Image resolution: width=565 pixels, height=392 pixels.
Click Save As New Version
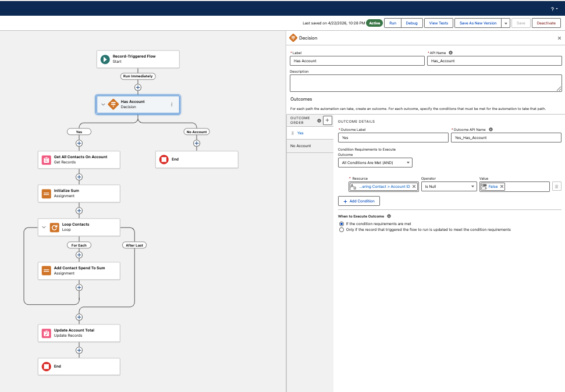click(478, 23)
